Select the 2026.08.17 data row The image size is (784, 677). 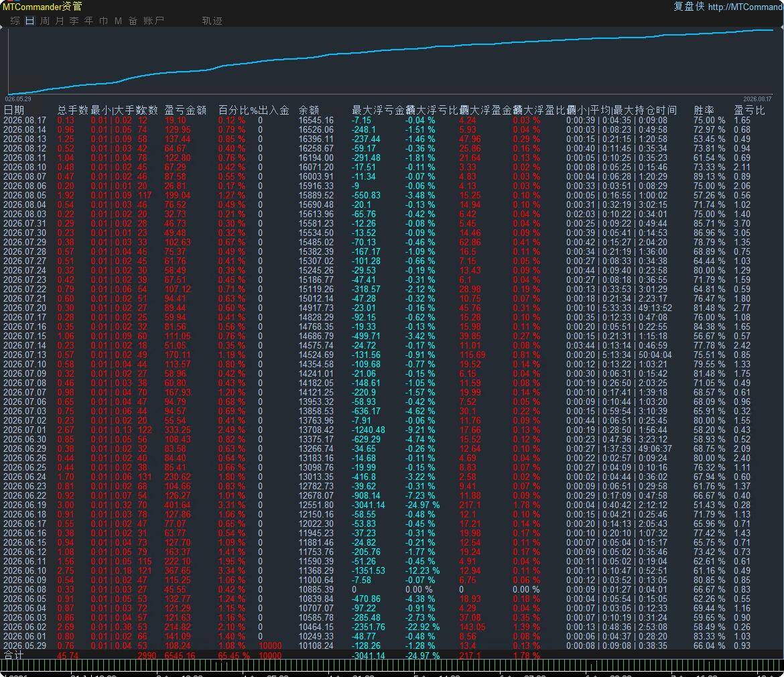pos(392,120)
